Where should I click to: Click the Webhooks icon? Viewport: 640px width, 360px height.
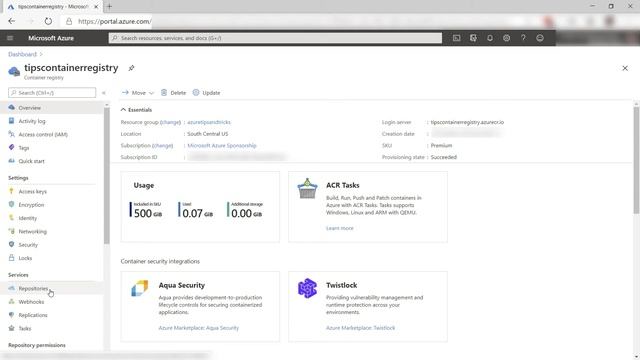[x=11, y=302]
